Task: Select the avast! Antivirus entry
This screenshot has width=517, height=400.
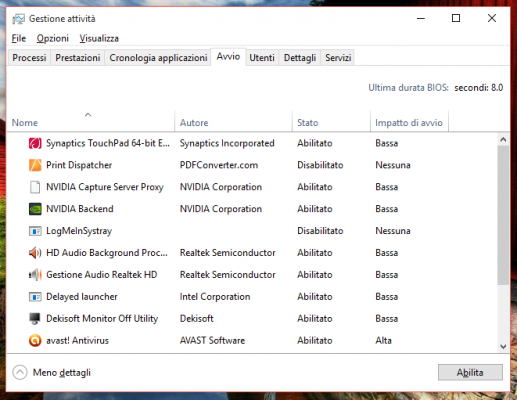Action: [77, 341]
